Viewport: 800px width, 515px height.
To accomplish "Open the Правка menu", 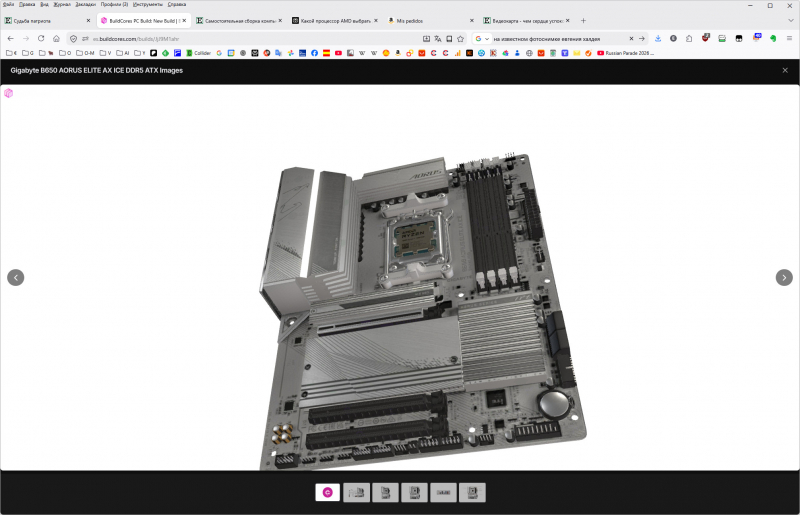I will click(x=27, y=4).
